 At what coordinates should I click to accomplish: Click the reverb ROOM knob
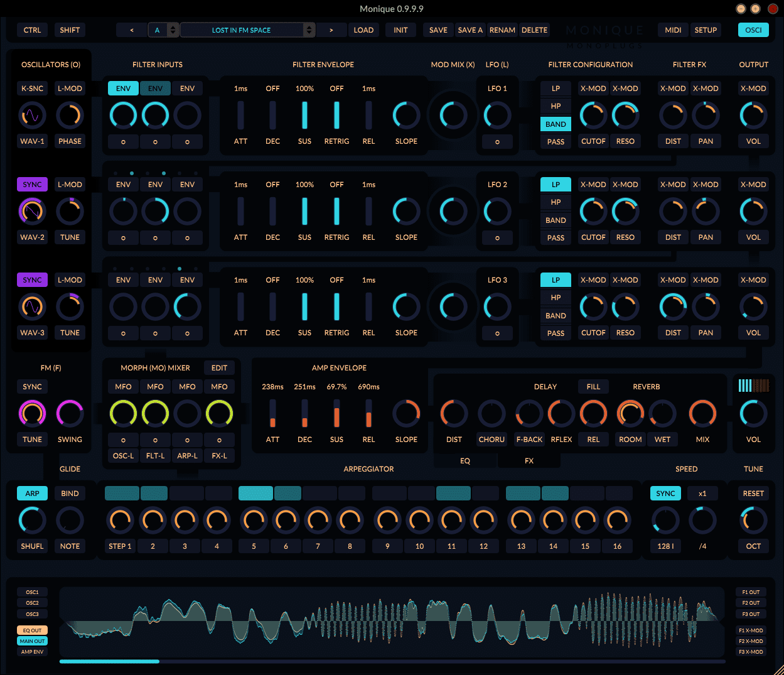pyautogui.click(x=630, y=414)
